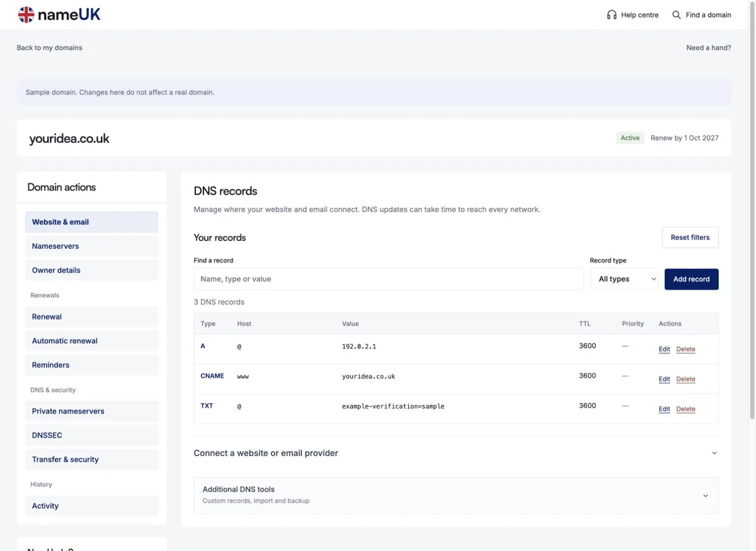Open Reminders menu item
Viewport: 756px width, 551px height.
pyautogui.click(x=91, y=365)
